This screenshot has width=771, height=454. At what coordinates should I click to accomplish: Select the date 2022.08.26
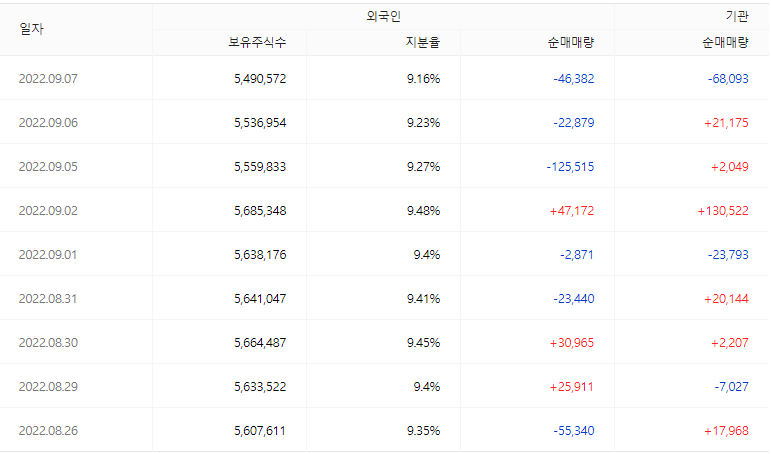tap(48, 431)
